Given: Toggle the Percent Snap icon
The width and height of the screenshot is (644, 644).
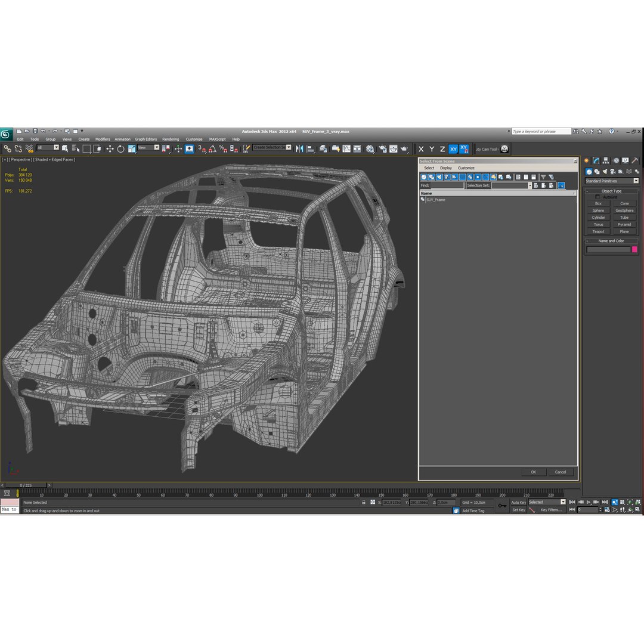Looking at the screenshot, I should click(x=223, y=148).
